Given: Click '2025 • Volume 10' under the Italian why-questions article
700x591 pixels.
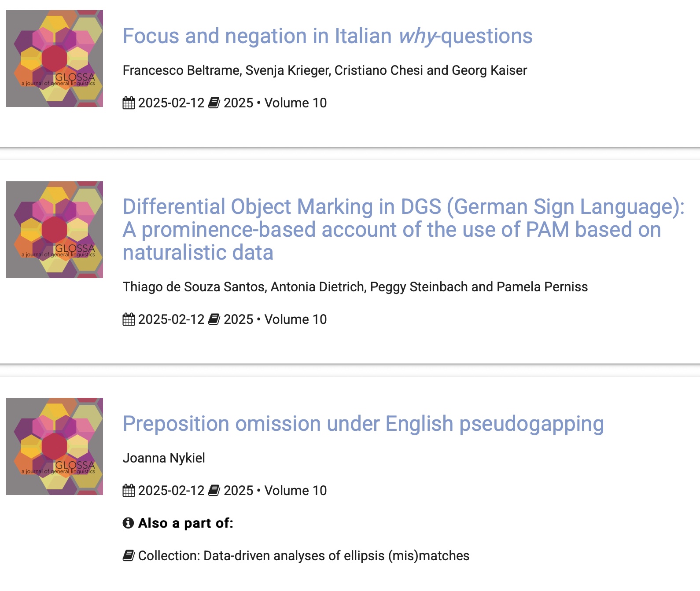Looking at the screenshot, I should 275,103.
